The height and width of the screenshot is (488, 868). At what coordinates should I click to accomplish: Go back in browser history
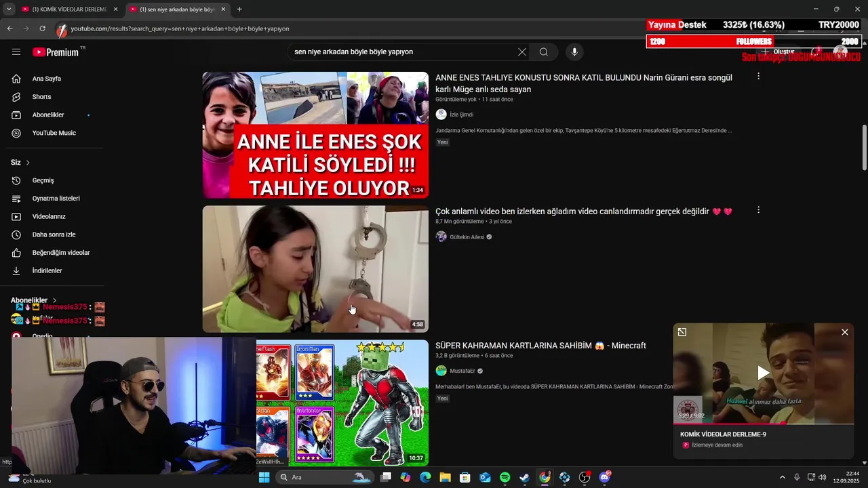coord(9,28)
